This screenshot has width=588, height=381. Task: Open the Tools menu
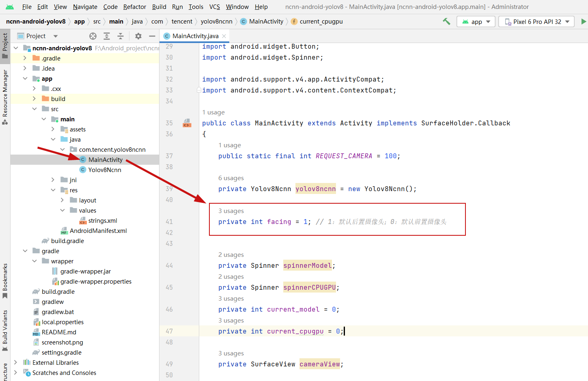click(x=196, y=7)
